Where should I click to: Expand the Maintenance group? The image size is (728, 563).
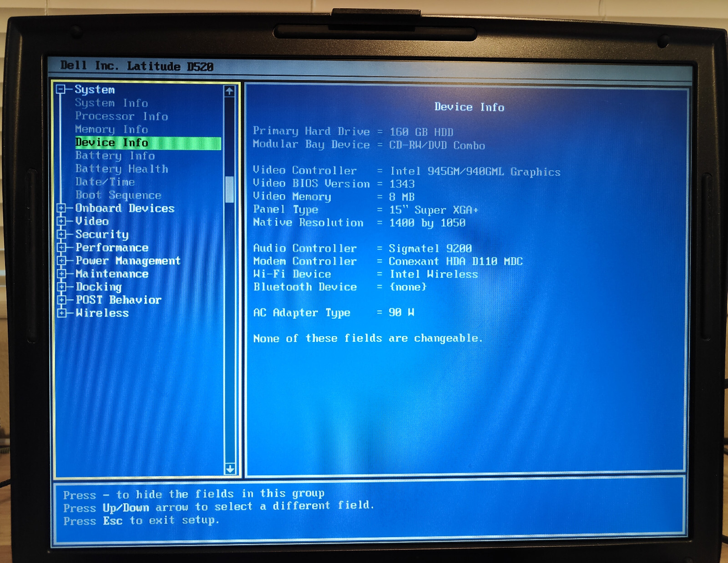click(61, 274)
